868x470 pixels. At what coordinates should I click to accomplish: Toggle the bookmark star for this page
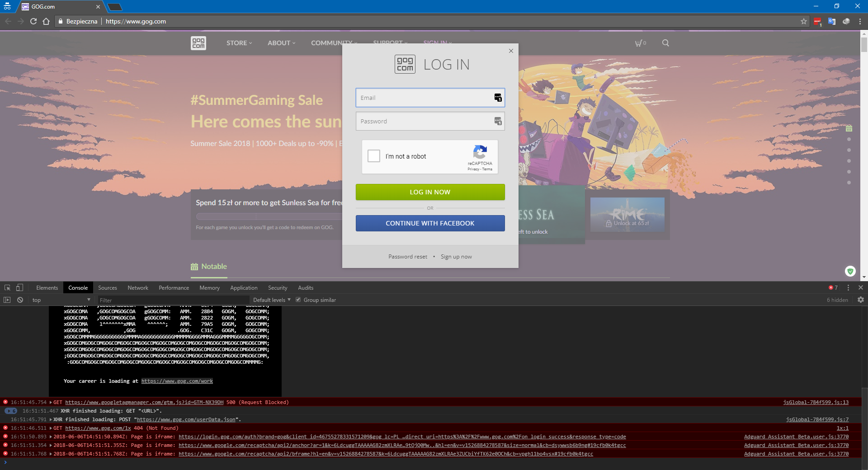[x=803, y=21]
